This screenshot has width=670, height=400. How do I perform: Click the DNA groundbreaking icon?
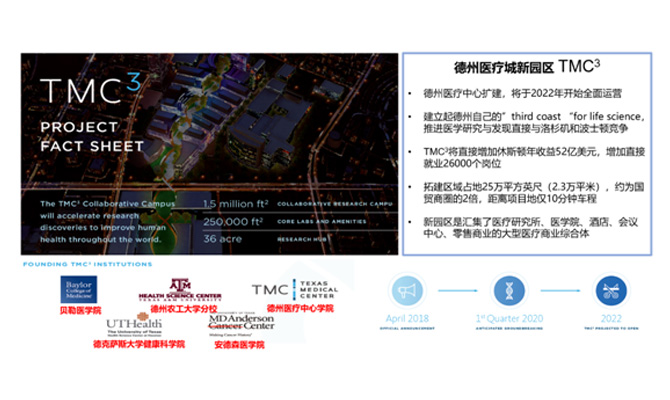tap(509, 291)
